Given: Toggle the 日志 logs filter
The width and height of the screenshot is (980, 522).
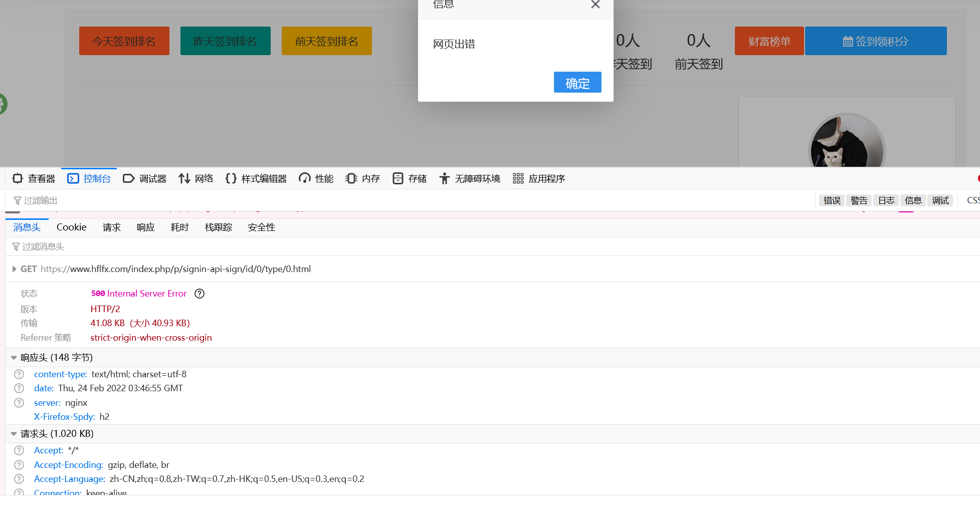Looking at the screenshot, I should (886, 200).
